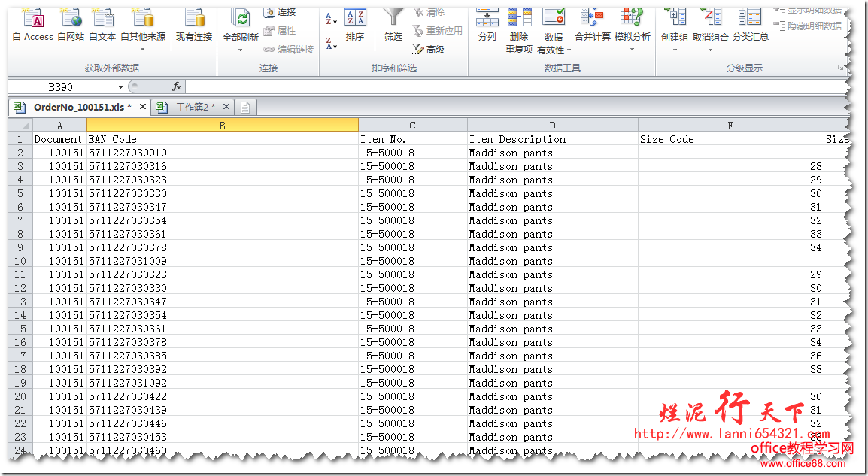868x476 pixels.
Task: Click the 'Item Description' header cell
Action: (x=552, y=139)
